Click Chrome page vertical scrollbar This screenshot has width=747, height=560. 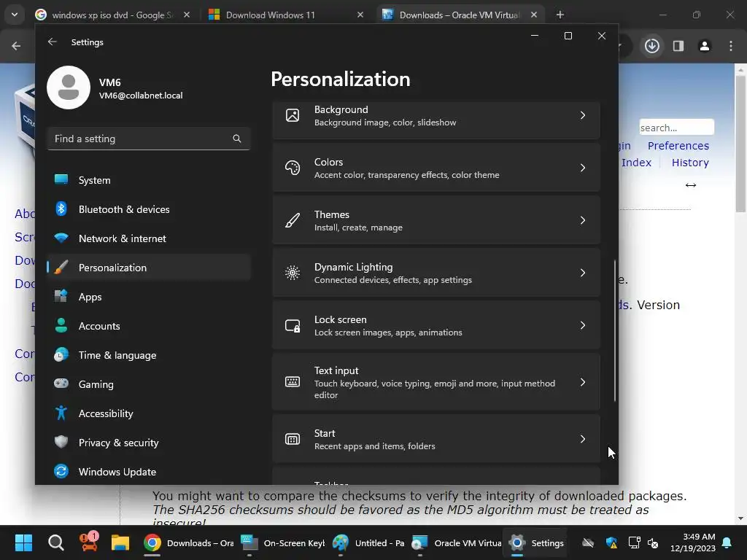coord(740,143)
